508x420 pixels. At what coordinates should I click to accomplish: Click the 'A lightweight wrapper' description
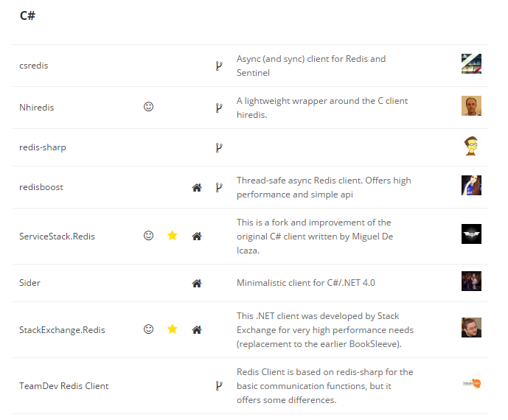(x=322, y=108)
